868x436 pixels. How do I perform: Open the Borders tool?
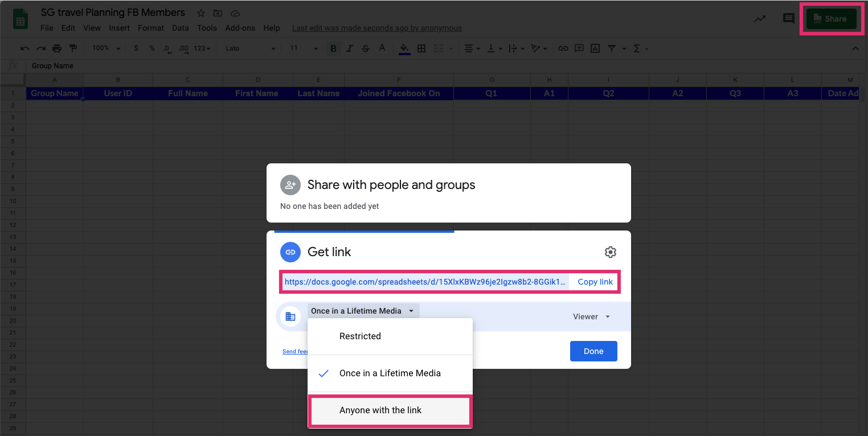pyautogui.click(x=421, y=48)
